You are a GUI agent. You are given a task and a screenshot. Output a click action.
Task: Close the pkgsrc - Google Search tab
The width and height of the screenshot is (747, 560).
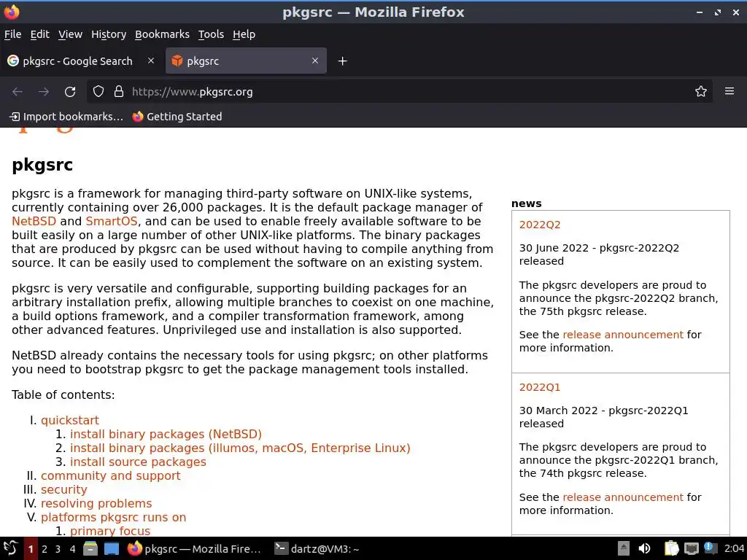click(x=151, y=61)
